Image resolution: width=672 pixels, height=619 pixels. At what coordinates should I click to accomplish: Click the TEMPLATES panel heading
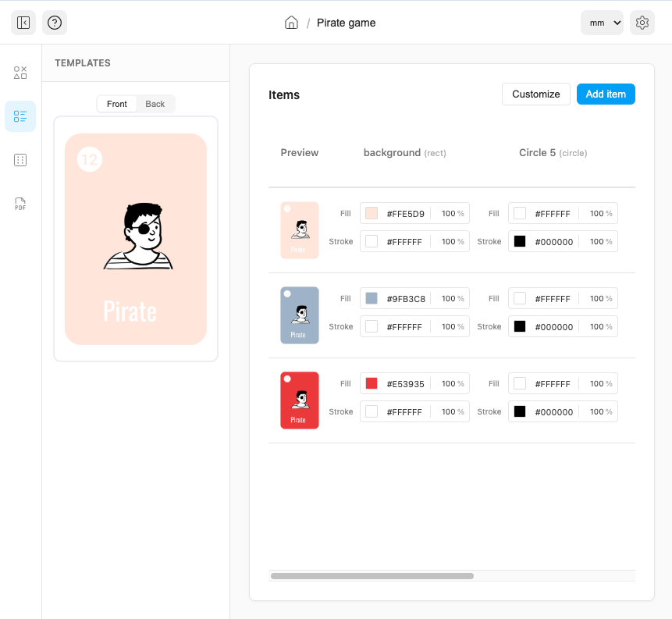click(83, 63)
